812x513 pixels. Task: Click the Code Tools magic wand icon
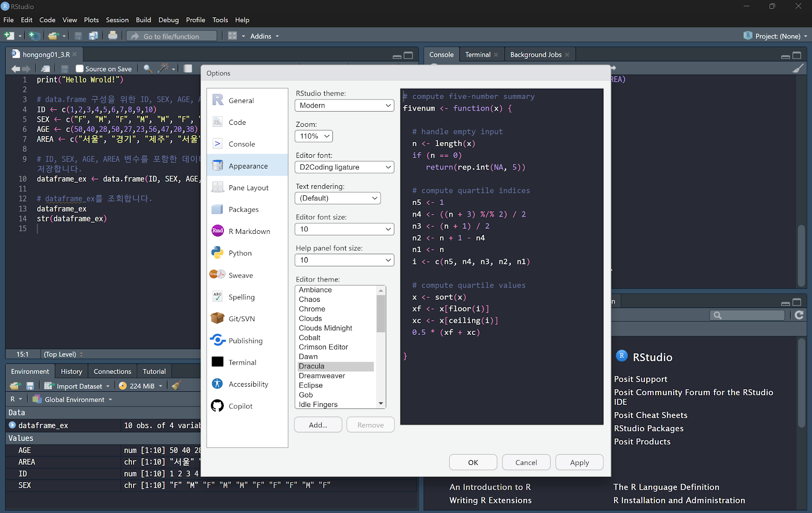click(163, 68)
